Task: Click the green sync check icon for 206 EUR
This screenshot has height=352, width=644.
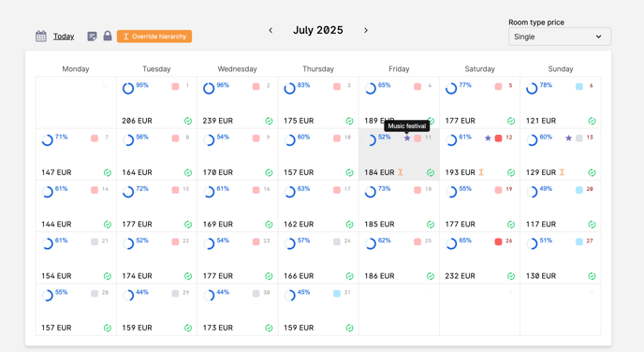Action: (188, 121)
